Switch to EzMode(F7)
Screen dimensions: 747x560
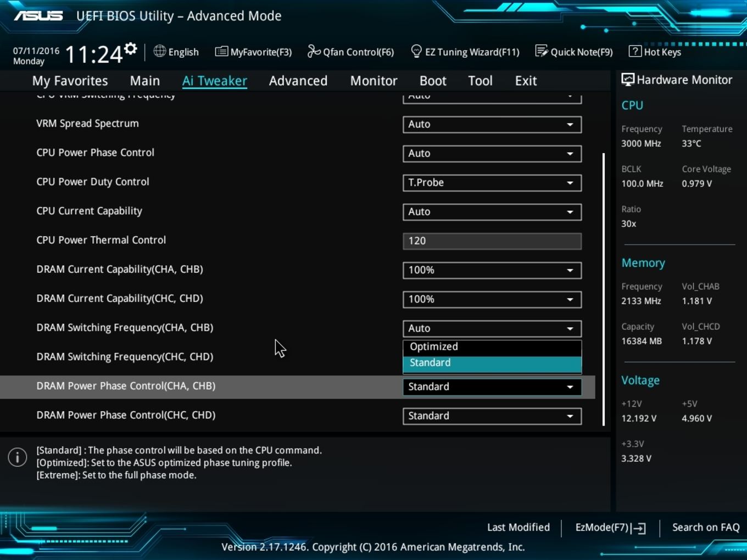coord(610,528)
